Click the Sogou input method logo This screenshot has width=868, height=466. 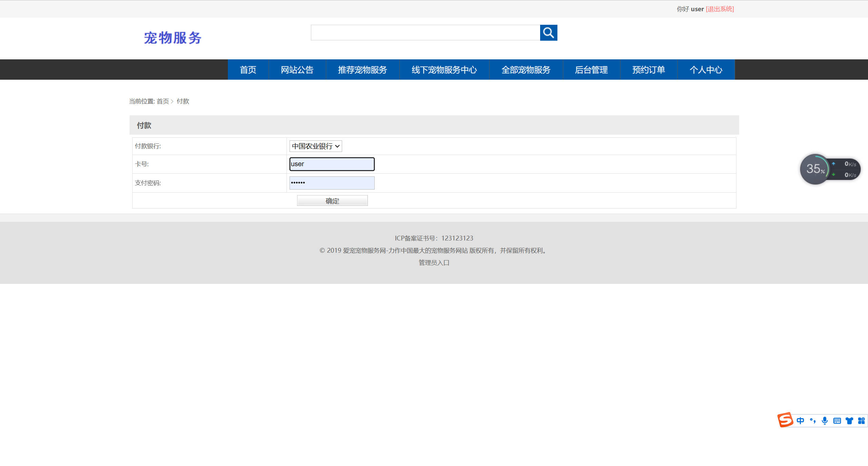coord(785,420)
